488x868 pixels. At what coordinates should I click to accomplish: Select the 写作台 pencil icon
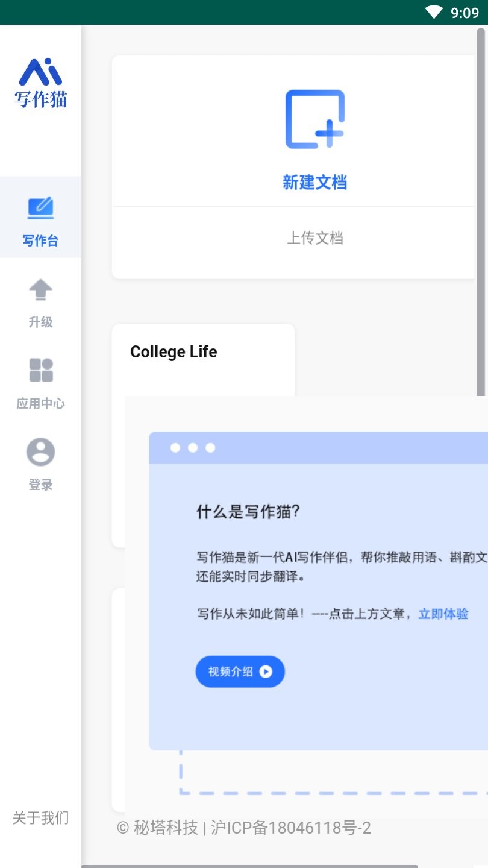pos(40,208)
